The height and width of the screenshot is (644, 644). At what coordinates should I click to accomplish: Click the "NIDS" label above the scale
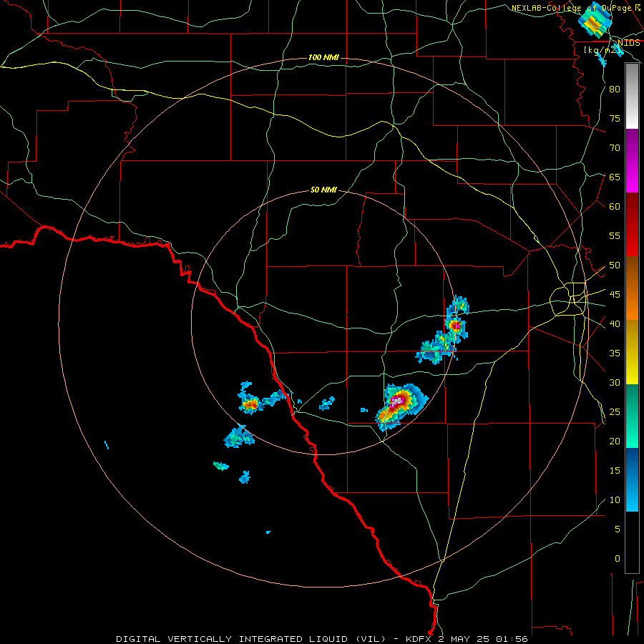tap(628, 43)
